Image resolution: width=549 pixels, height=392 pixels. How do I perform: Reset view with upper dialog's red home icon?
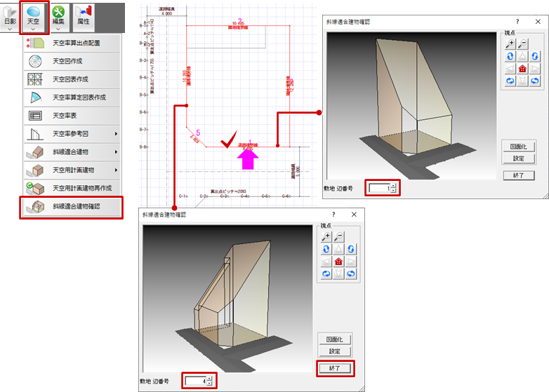click(x=522, y=69)
